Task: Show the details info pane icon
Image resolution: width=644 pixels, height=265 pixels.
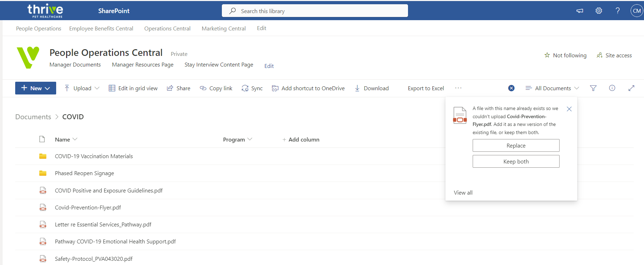Action: click(x=612, y=88)
